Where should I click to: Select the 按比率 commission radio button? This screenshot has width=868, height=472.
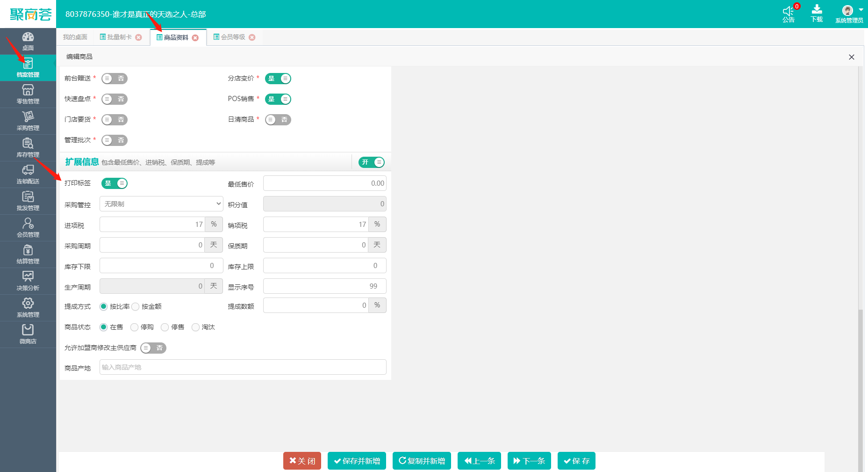point(104,307)
